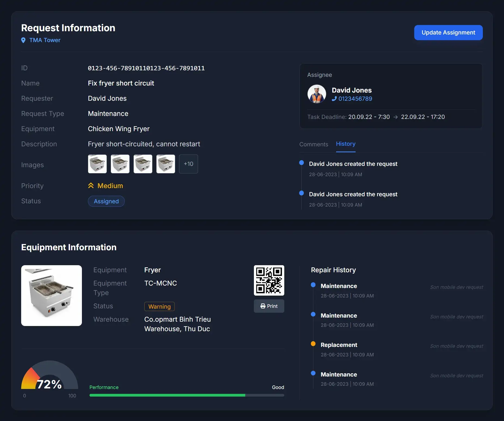This screenshot has height=421, width=504.
Task: Expand the +10 more images tile
Action: pyautogui.click(x=188, y=164)
